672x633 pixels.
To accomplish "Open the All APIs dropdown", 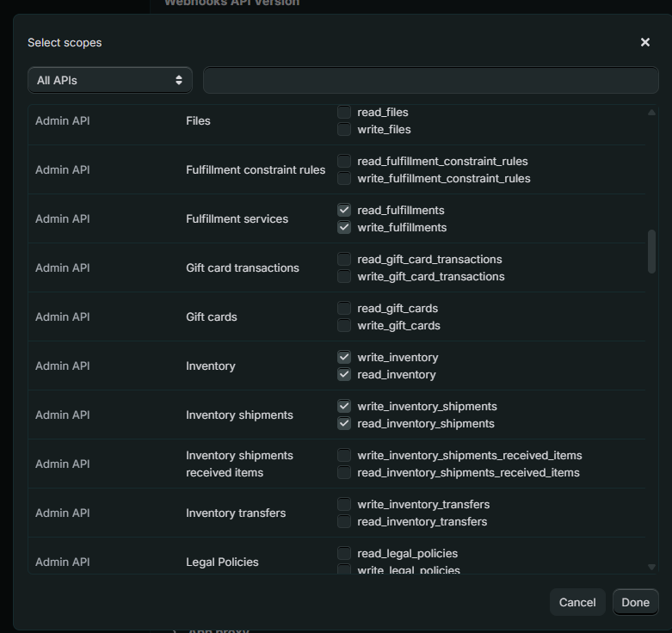I will (x=109, y=80).
